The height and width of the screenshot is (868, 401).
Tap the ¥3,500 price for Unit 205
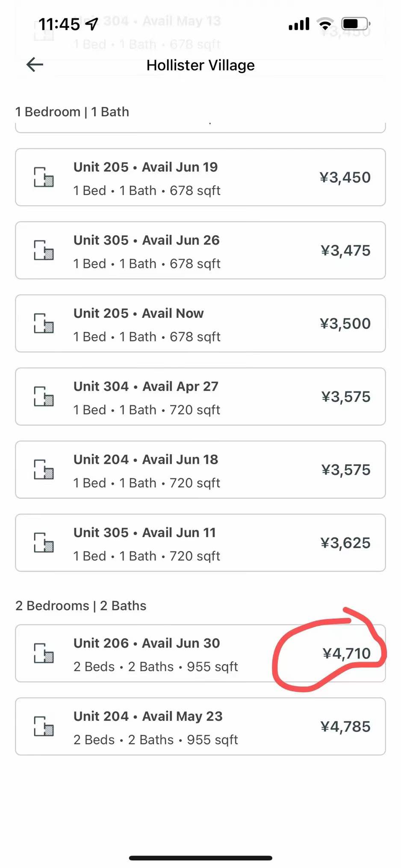click(345, 324)
